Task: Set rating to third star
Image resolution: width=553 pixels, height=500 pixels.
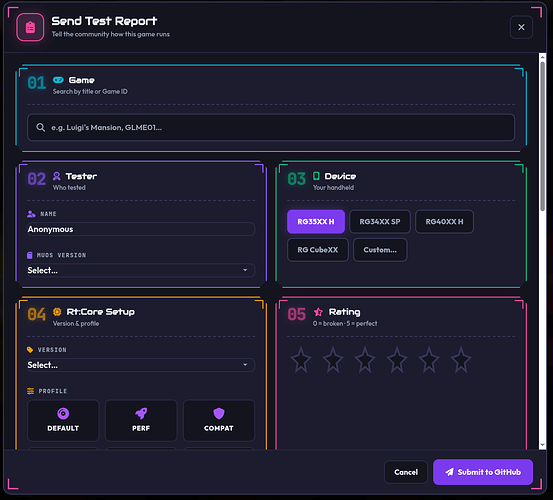Action: tap(365, 360)
